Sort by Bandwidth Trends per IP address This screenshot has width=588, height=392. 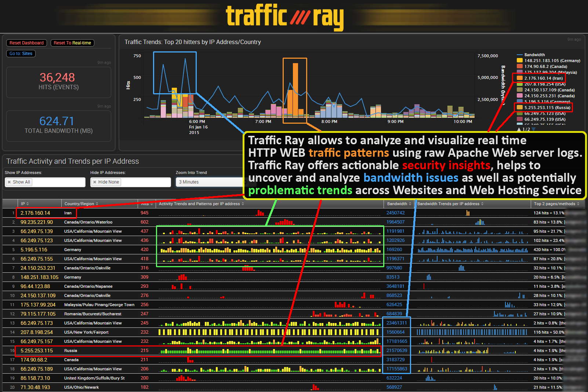450,204
